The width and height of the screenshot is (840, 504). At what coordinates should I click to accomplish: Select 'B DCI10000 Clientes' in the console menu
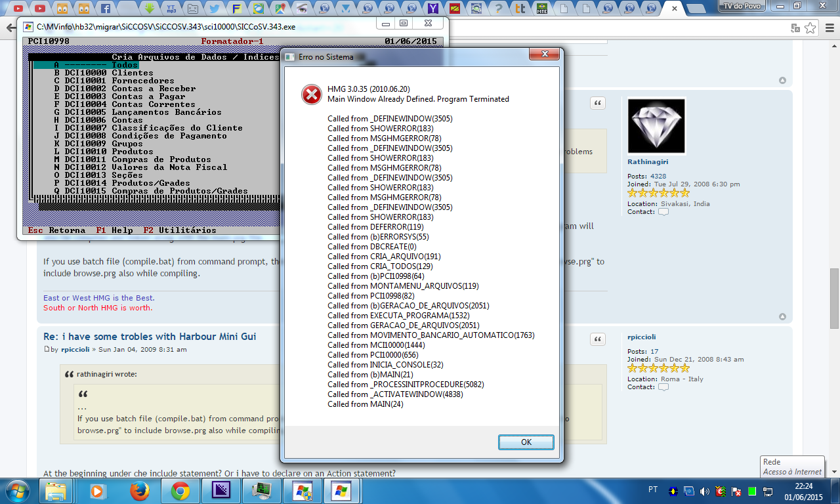click(104, 73)
